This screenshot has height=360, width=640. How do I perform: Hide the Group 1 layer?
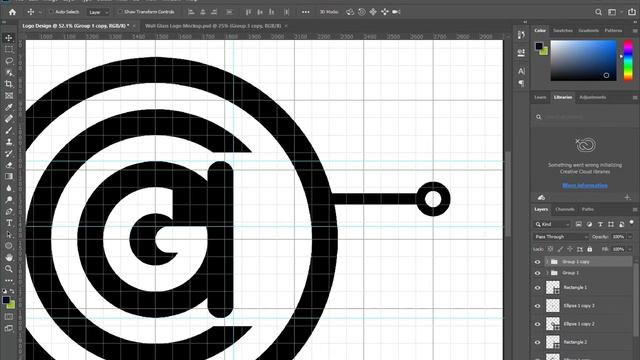pyautogui.click(x=537, y=273)
